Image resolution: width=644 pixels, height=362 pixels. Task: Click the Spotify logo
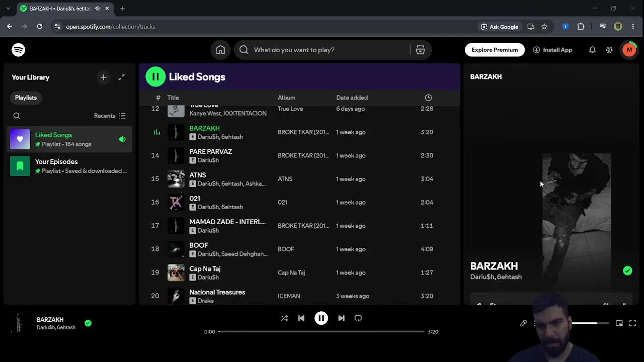19,50
